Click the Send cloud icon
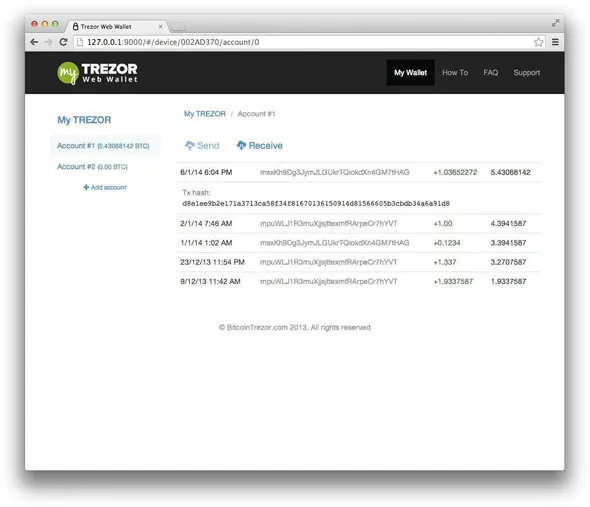Viewport: 590px width, 507px height. (x=190, y=145)
